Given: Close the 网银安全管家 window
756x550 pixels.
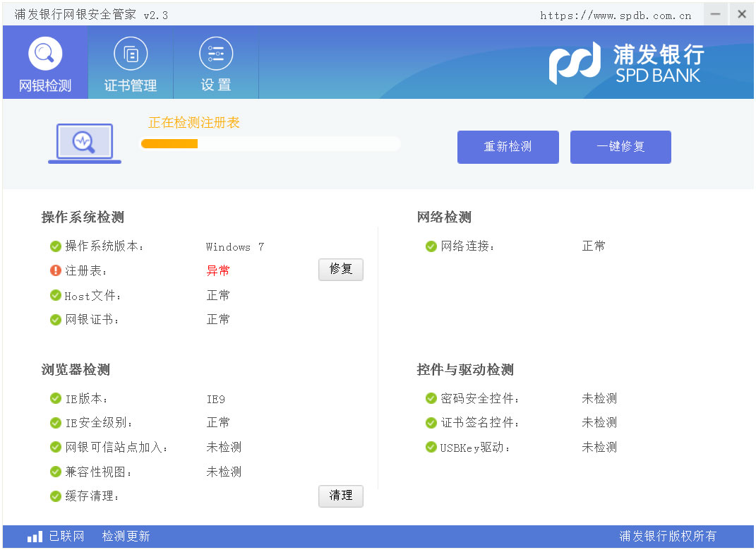Looking at the screenshot, I should click(x=742, y=14).
